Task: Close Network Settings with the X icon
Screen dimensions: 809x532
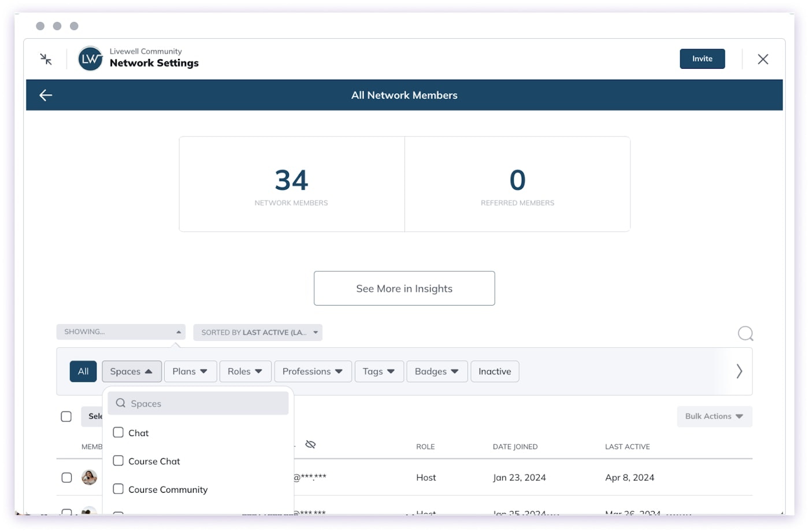Action: 763,59
